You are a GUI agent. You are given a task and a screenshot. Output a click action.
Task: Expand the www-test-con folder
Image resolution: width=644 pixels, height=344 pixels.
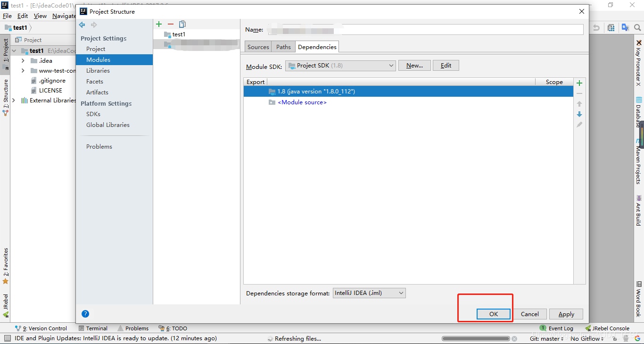click(23, 71)
